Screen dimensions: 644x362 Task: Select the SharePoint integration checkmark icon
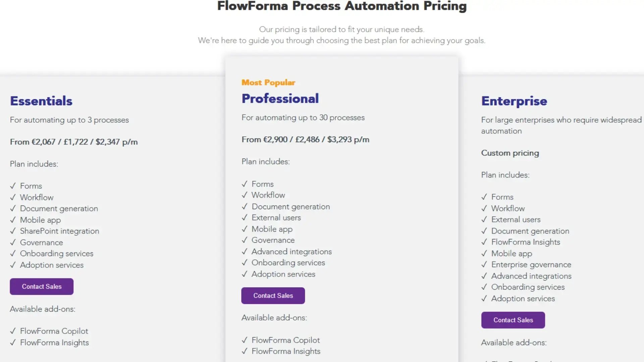13,231
